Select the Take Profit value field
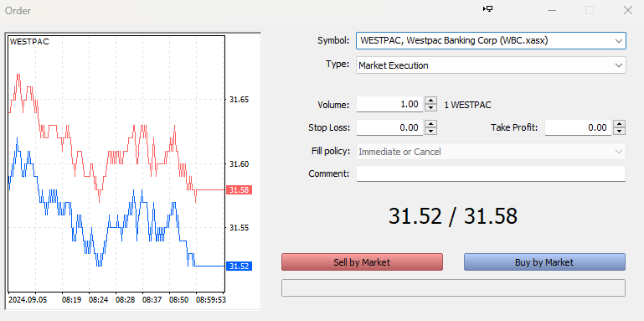Viewport: 644px width, 321px height. [578, 127]
